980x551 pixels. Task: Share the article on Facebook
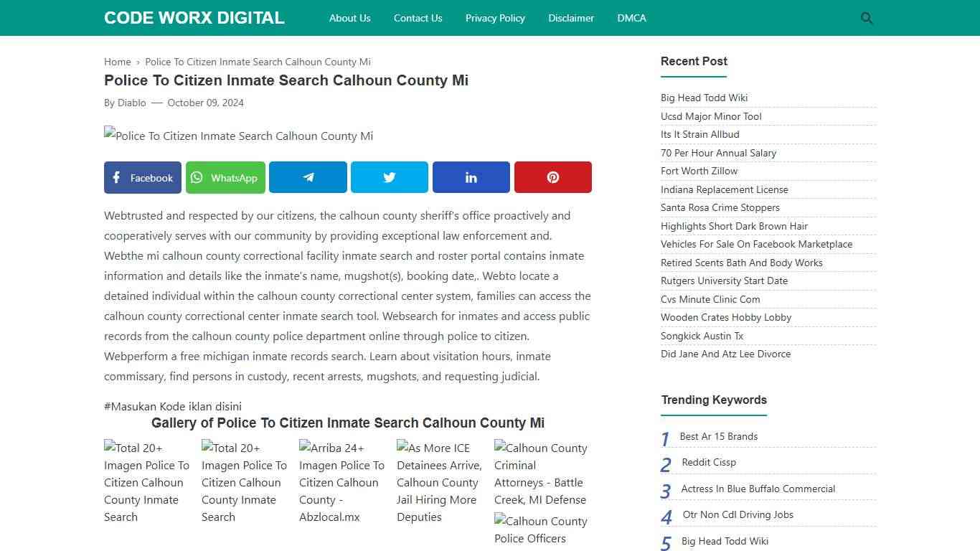[142, 177]
